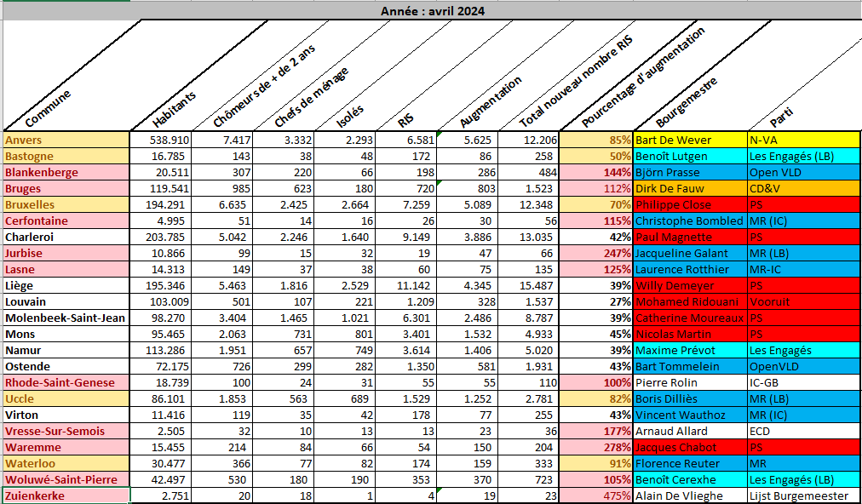Select the Bourgmestre column header
The image size is (862, 504).
point(688,102)
